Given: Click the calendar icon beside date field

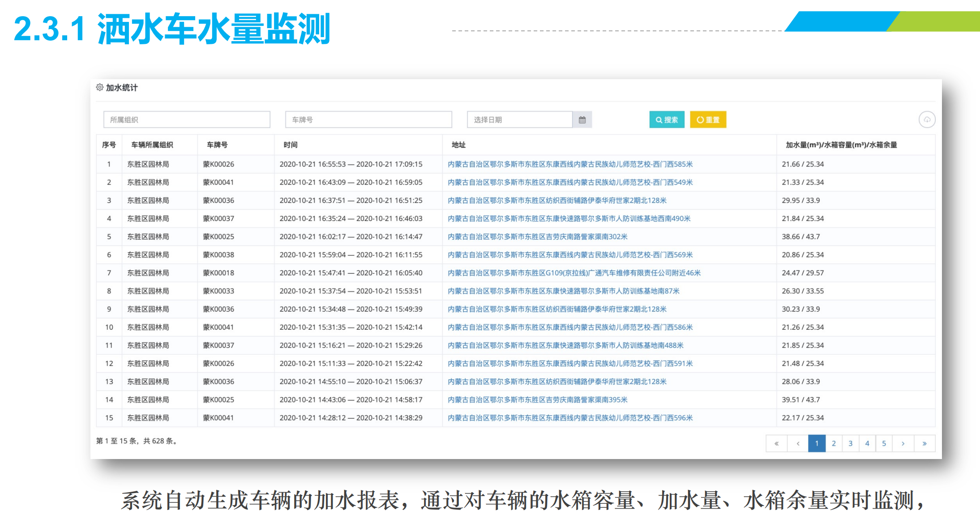Looking at the screenshot, I should click(x=582, y=120).
